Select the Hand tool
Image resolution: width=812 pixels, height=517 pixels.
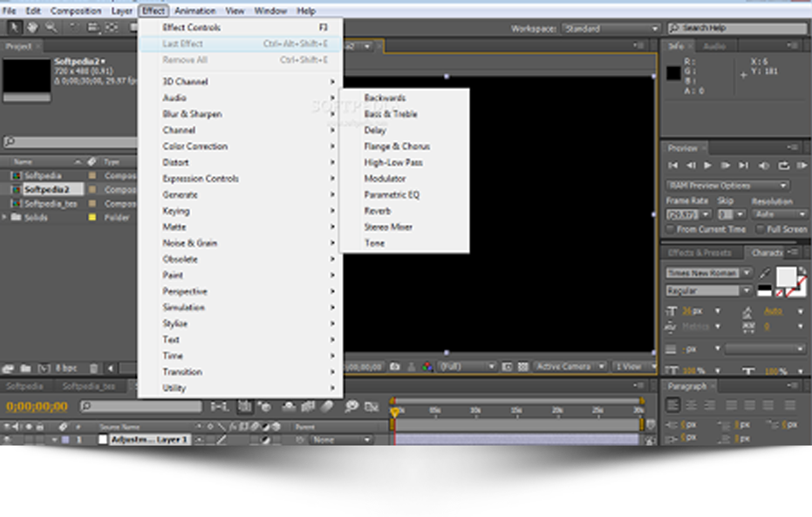point(32,27)
